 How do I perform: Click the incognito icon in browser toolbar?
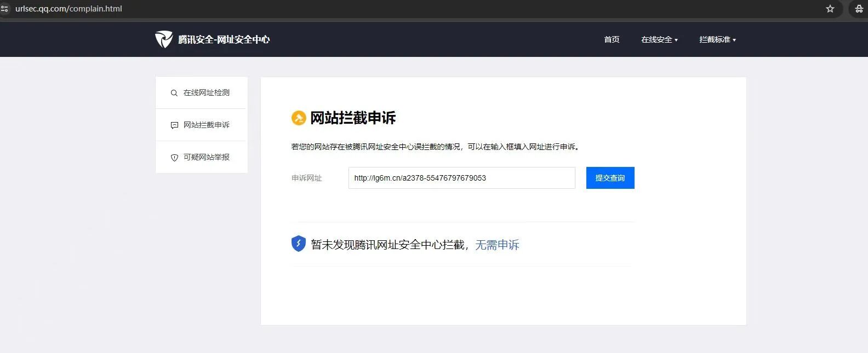coord(859,9)
